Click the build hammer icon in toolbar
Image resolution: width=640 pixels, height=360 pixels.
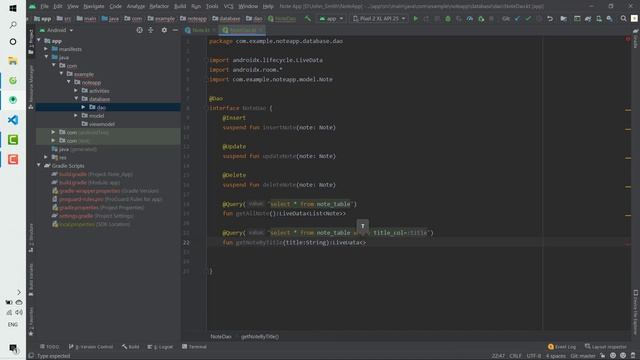pyautogui.click(x=308, y=19)
